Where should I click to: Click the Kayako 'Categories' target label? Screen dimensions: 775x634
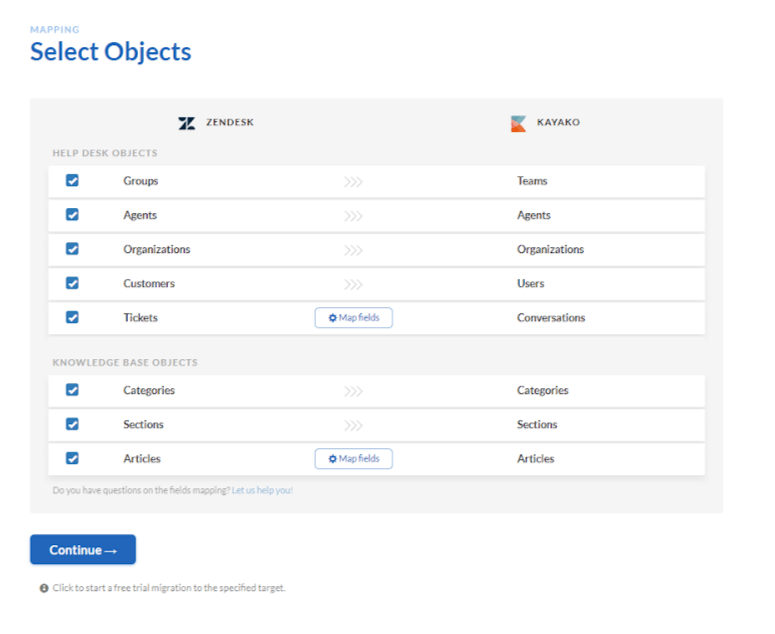pyautogui.click(x=543, y=391)
